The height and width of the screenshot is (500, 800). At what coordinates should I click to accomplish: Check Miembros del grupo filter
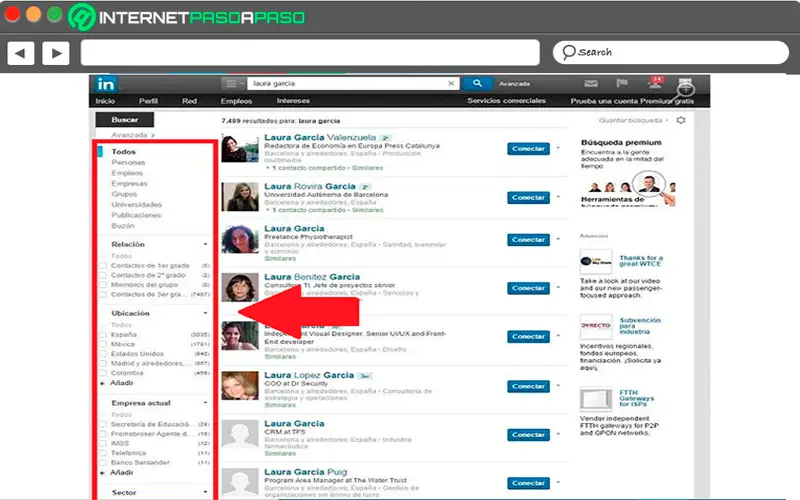[104, 285]
